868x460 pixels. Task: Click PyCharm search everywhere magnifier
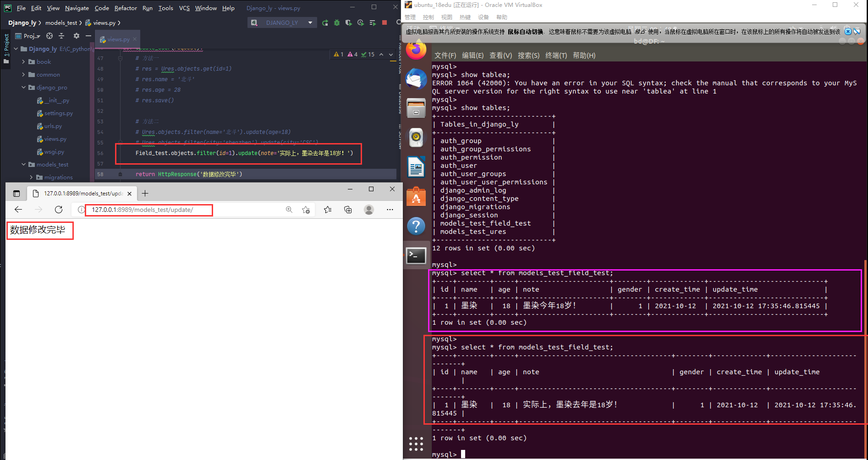tap(399, 22)
